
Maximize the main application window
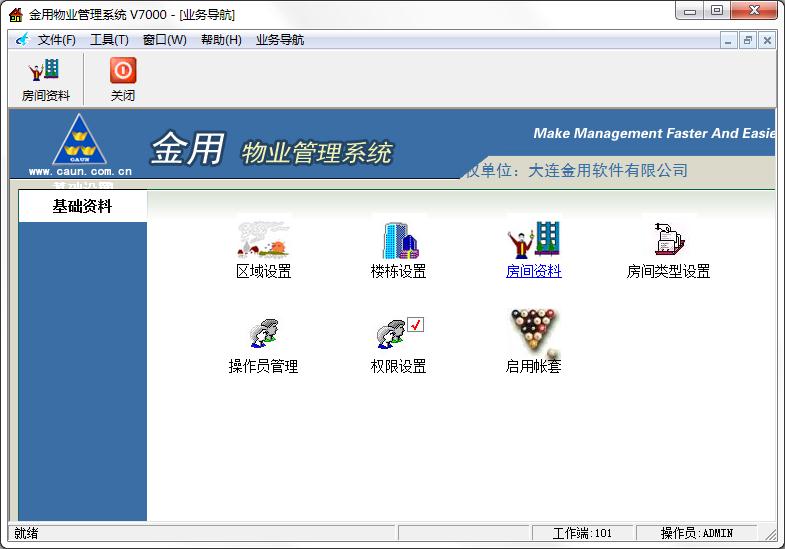click(x=717, y=11)
